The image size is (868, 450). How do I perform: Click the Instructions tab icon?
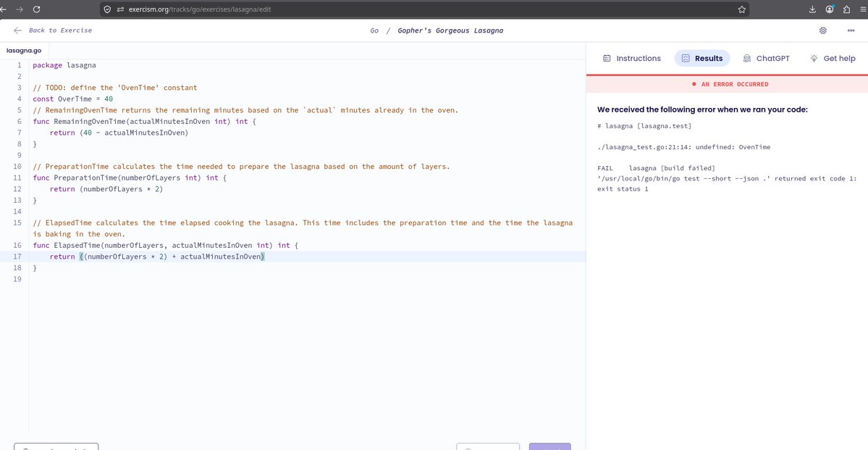coord(607,58)
